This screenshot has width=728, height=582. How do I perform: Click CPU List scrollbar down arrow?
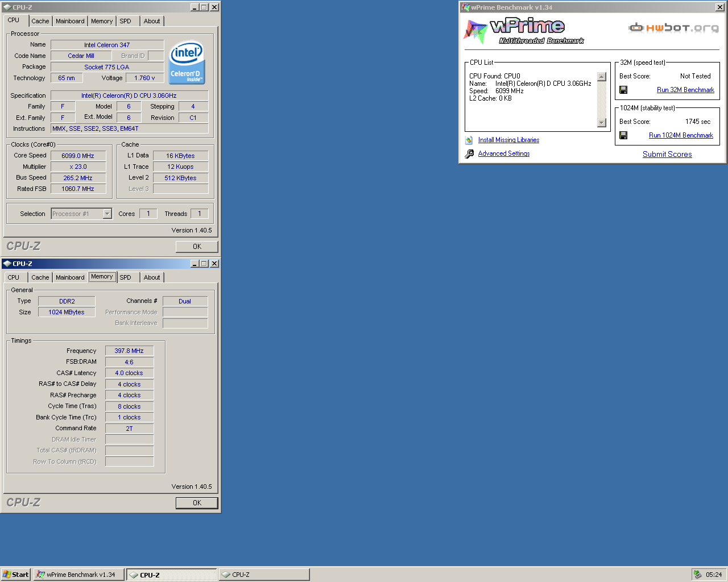[602, 123]
